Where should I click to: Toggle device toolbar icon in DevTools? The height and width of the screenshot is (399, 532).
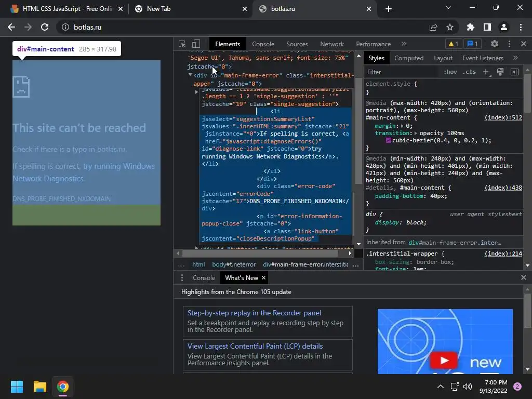[196, 44]
